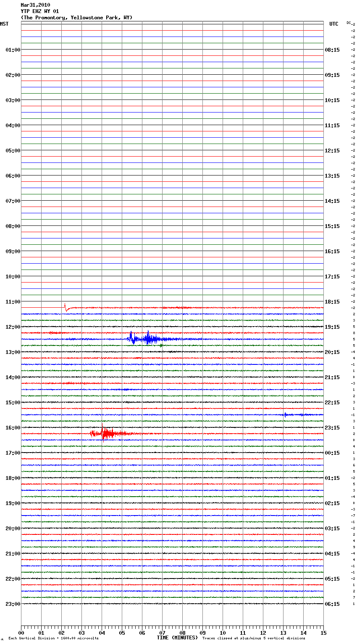This screenshot has width=357, height=644.
Task: Pick the 08:00 MST time label
Action: [x=13, y=226]
